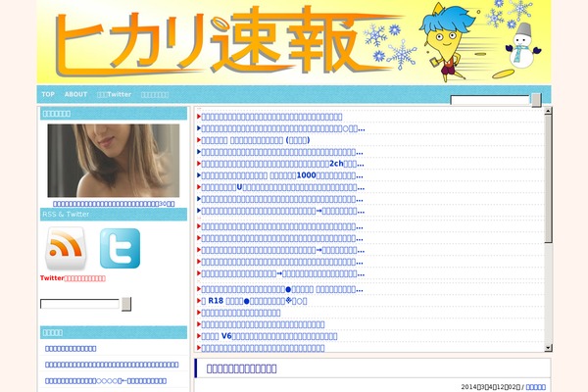Open the woman photo thumbnail in sidebar

point(114,161)
